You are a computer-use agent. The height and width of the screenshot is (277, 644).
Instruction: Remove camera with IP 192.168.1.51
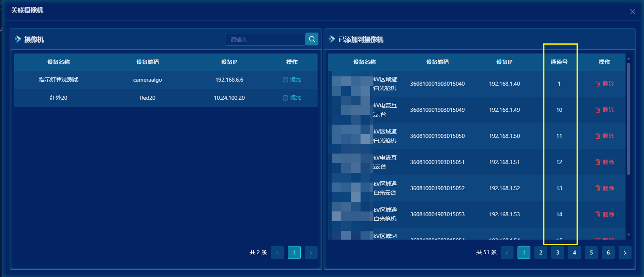tap(604, 162)
